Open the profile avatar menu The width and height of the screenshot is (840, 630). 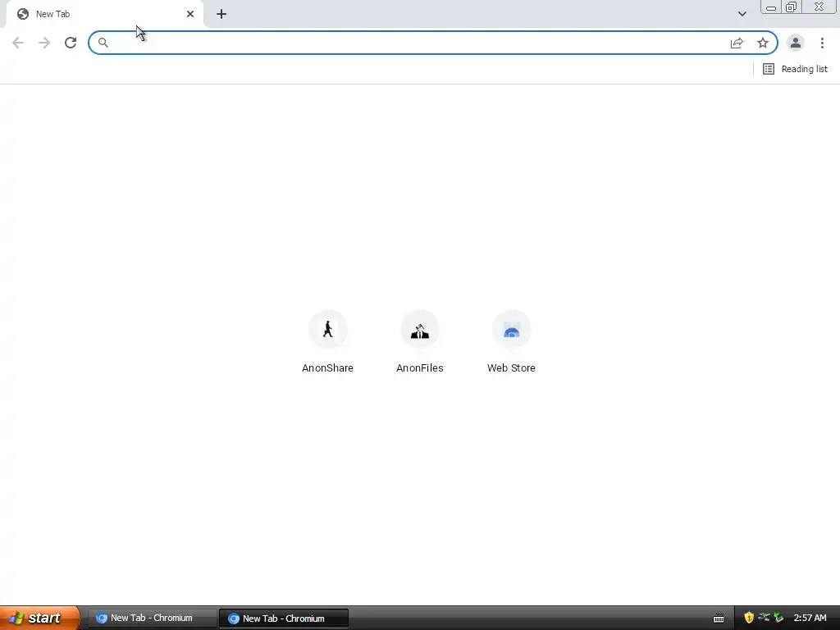[x=796, y=43]
